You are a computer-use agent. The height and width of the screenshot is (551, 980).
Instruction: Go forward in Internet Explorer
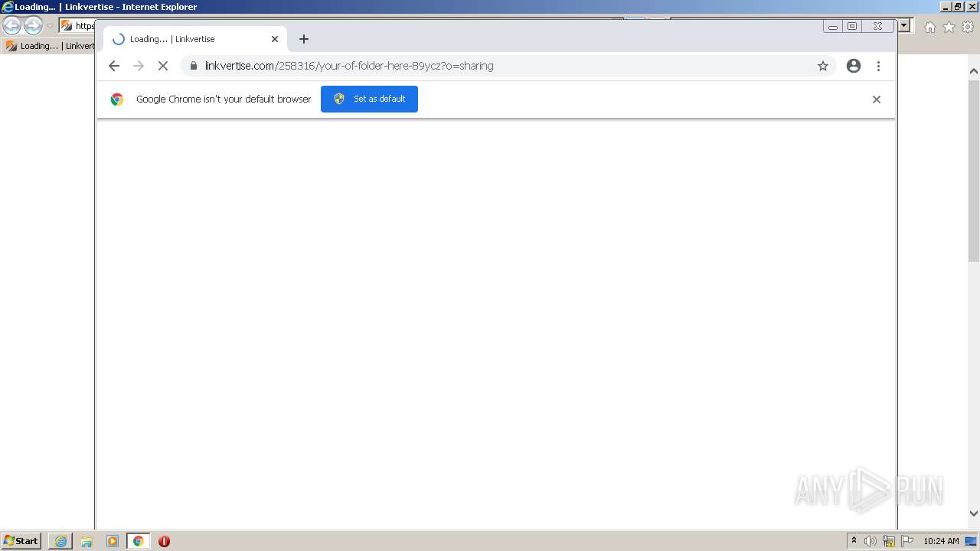point(33,26)
